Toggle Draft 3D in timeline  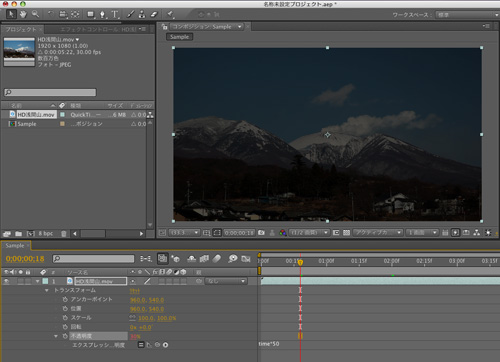(175, 258)
